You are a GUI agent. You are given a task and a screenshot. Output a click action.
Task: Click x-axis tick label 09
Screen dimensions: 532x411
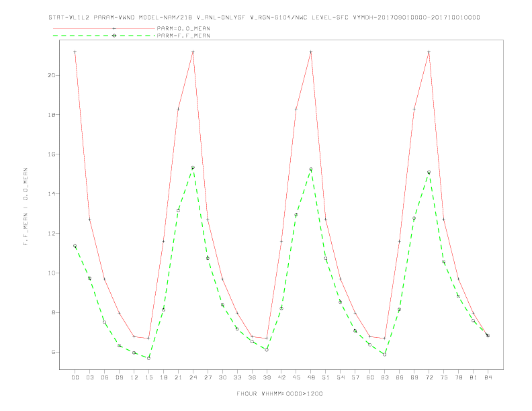(119, 377)
